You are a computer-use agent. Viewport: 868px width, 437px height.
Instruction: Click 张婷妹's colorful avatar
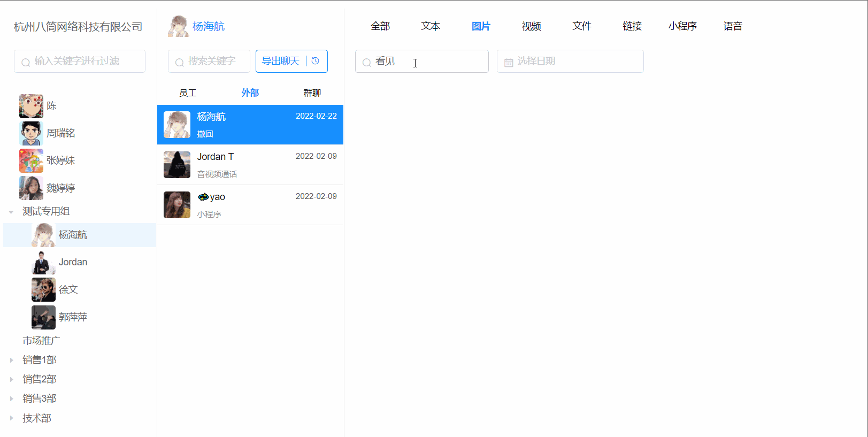tap(31, 160)
